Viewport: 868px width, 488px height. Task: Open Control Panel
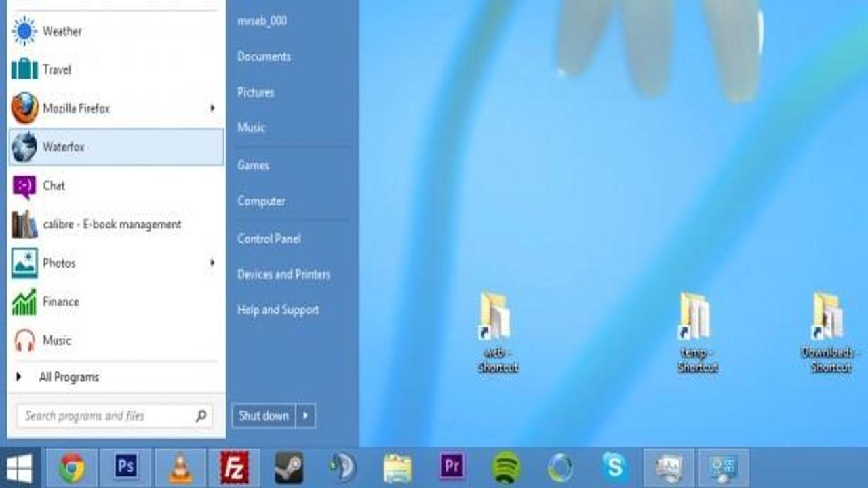click(x=269, y=239)
